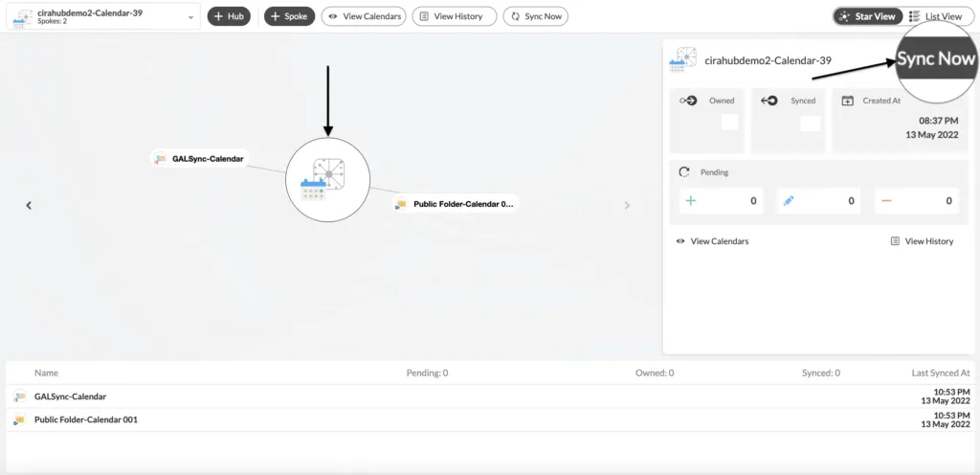Click the Star View star icon
Screen dimensions: 980x475
(x=844, y=16)
